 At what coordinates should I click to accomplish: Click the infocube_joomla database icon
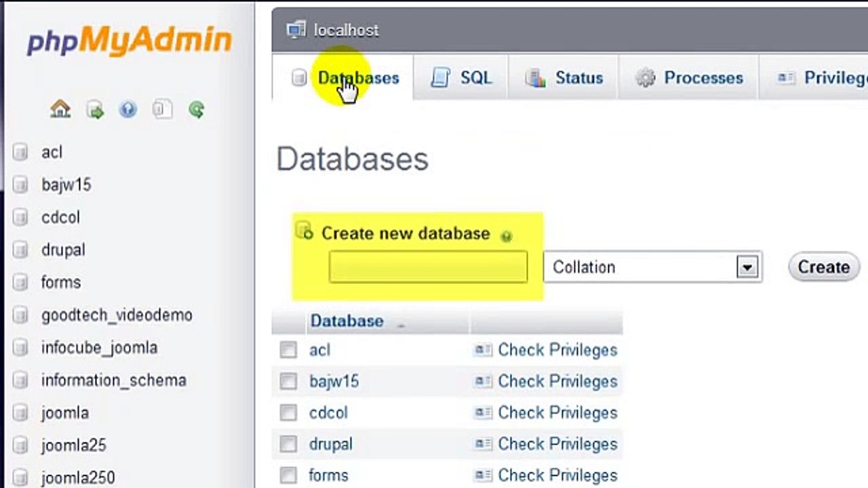pyautogui.click(x=20, y=347)
